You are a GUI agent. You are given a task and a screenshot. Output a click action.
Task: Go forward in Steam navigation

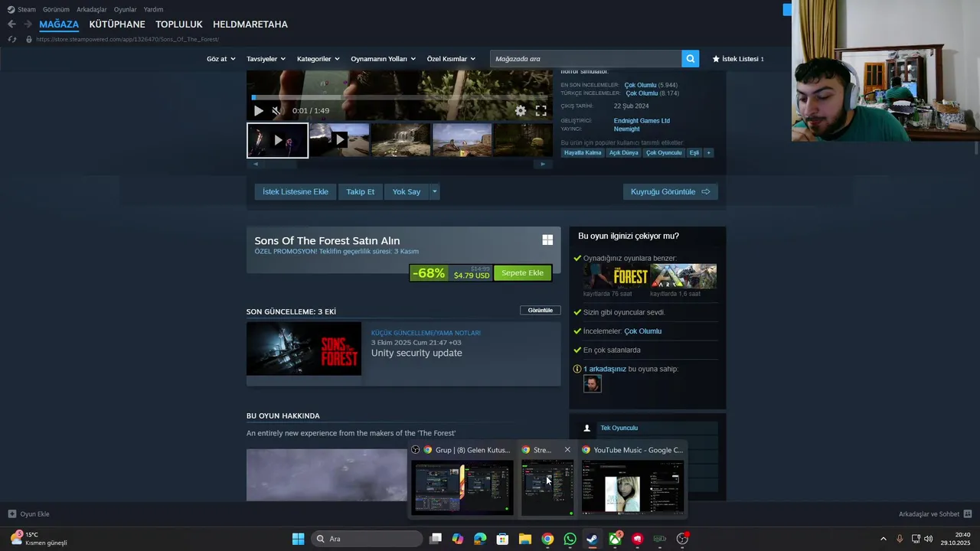pyautogui.click(x=28, y=24)
